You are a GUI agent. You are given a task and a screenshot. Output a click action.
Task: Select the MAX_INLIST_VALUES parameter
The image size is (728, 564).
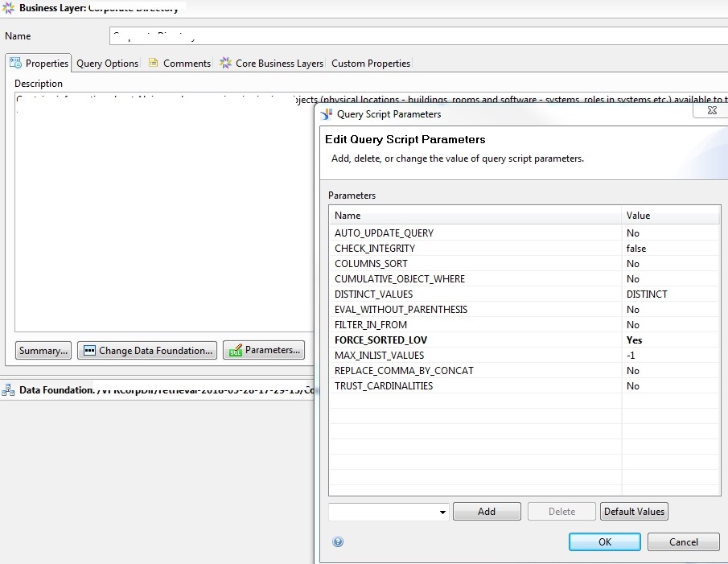(524, 356)
